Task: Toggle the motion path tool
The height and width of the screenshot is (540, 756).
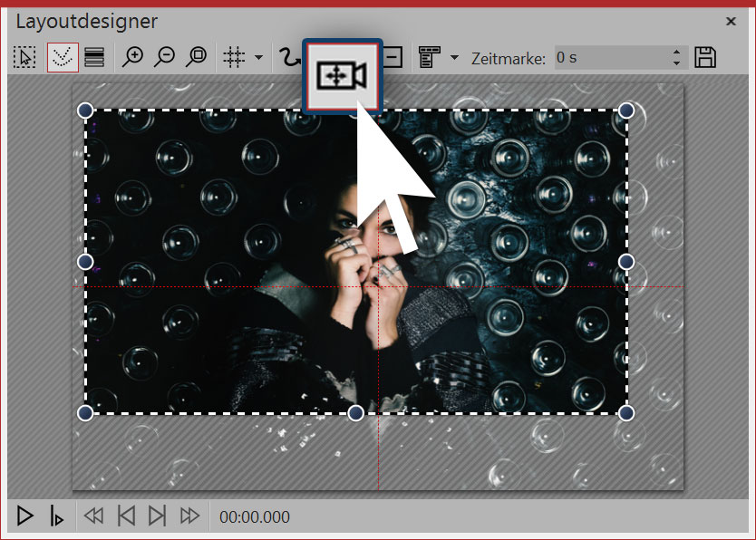Action: [x=63, y=57]
